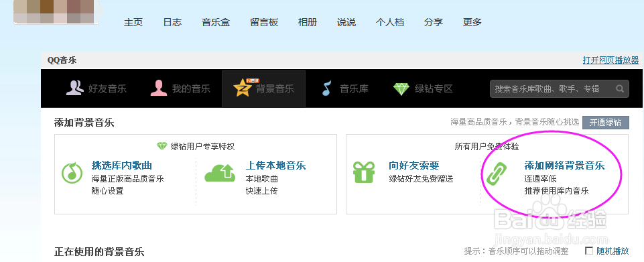This screenshot has width=644, height=262.
Task: Click the friends music people icon
Action: pyautogui.click(x=74, y=88)
